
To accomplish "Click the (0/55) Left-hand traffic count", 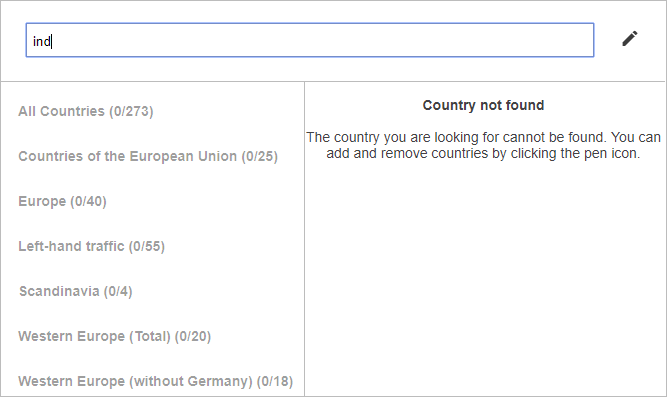I will [147, 246].
